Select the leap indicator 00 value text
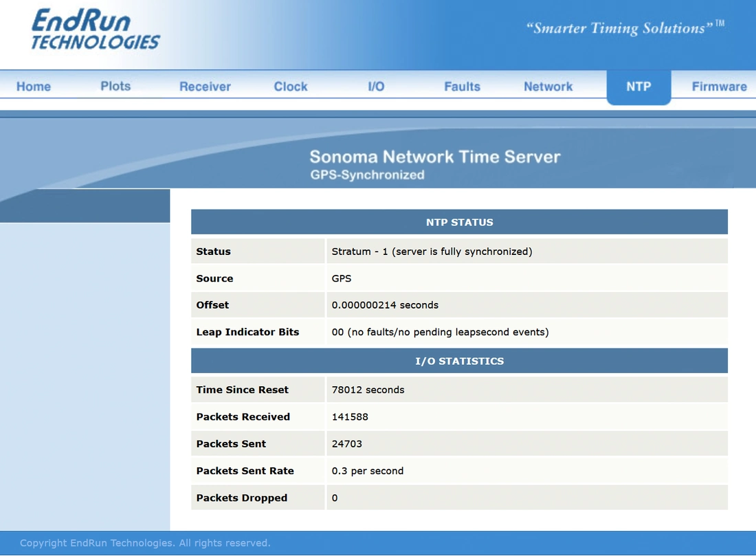Viewport: 756px width, 558px height. pos(440,333)
